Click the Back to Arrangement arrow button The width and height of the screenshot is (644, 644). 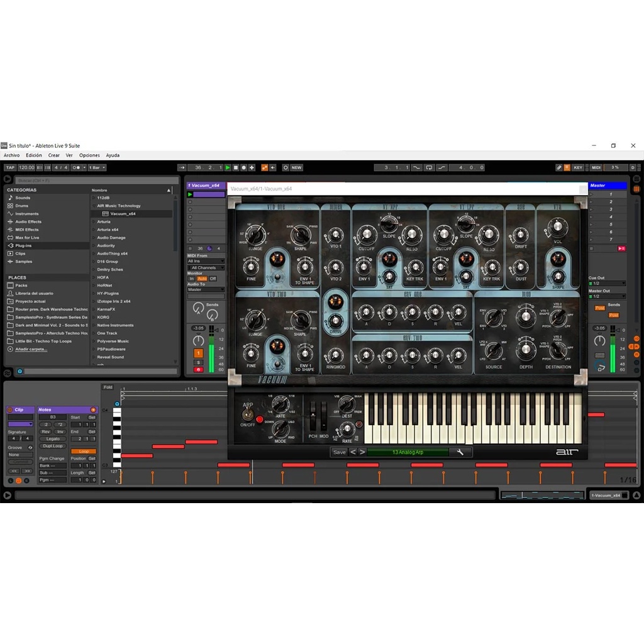[x=273, y=167]
